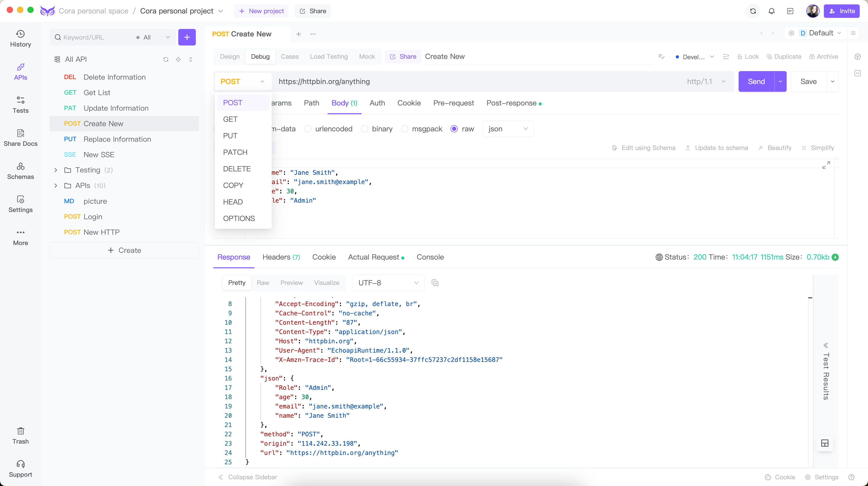
Task: Copy the response body
Action: click(x=435, y=283)
